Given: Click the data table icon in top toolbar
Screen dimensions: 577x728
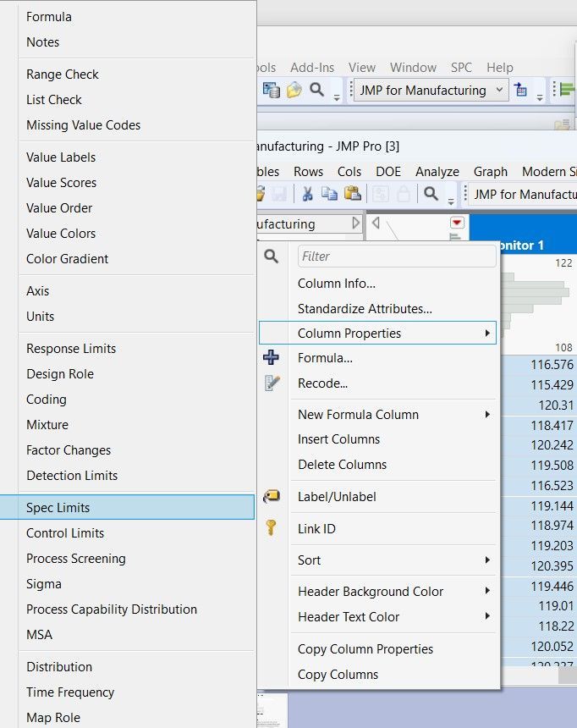Looking at the screenshot, I should 272,90.
